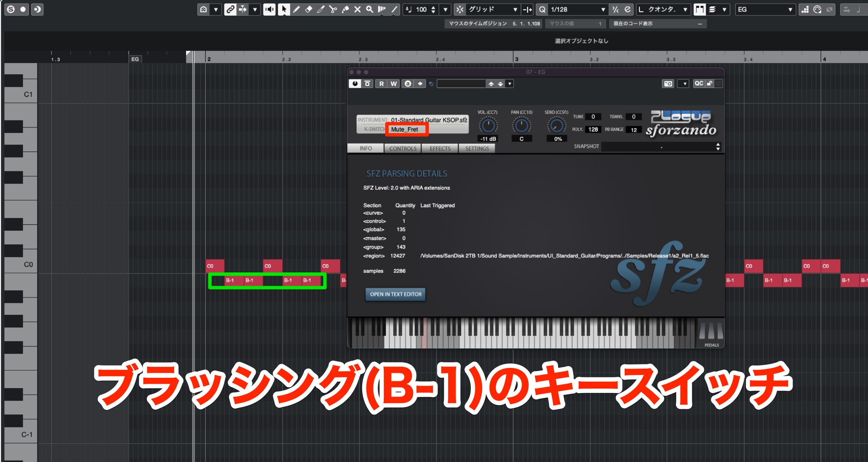The image size is (868, 462).
Task: Click the part editing mode stacked icon
Action: pos(712,10)
